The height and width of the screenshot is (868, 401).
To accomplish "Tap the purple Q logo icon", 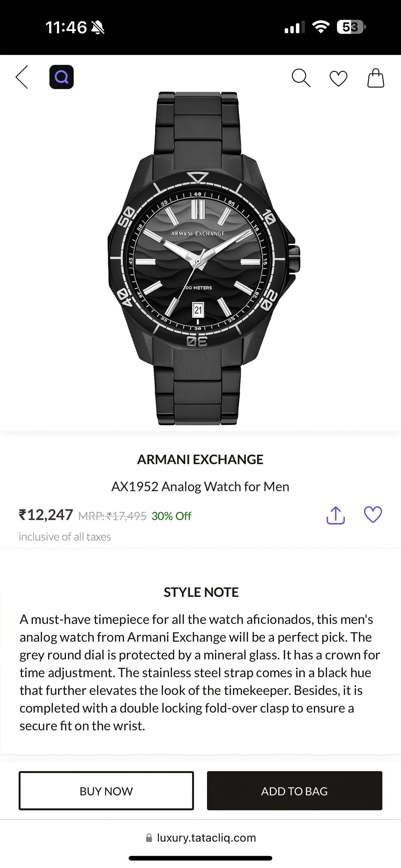I will tap(61, 77).
